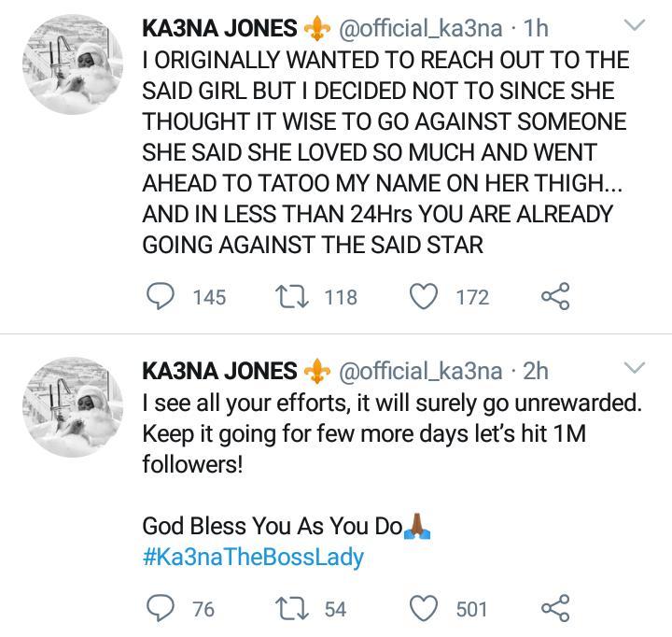
Task: Like the tweet with 501 likes
Action: coord(426,609)
